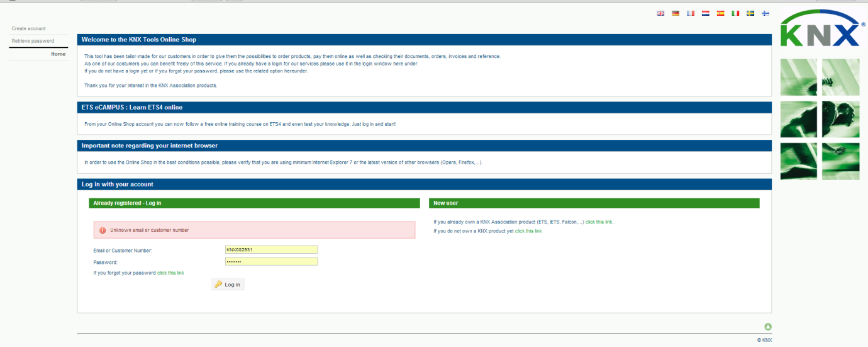
Task: Pick the Netherlands flag language icon
Action: pyautogui.click(x=706, y=13)
